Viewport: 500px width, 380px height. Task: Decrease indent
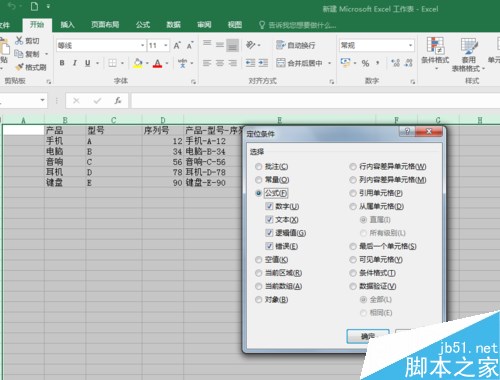point(250,63)
